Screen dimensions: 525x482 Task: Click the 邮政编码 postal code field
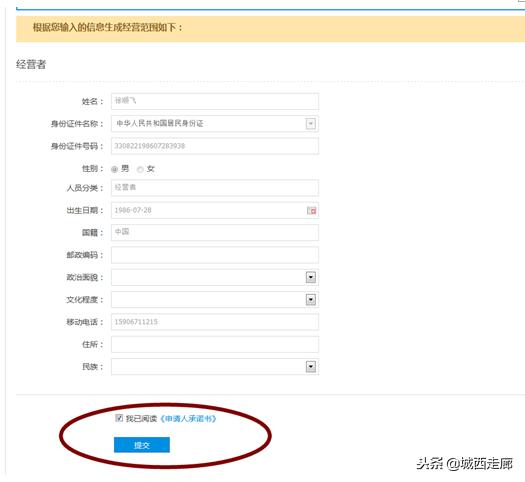pos(215,255)
